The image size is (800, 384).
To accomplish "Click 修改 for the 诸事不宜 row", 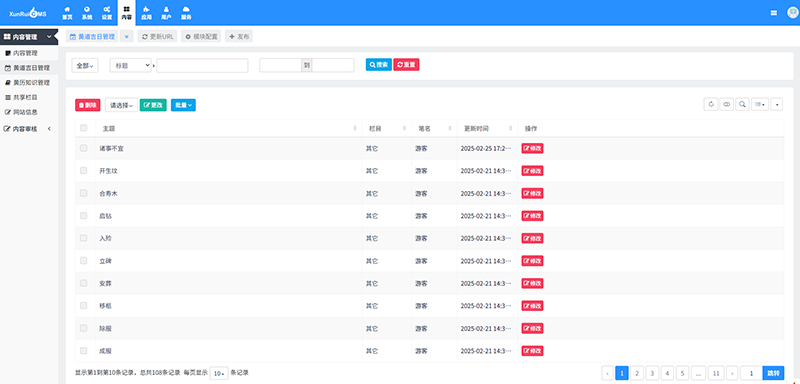I will point(532,148).
